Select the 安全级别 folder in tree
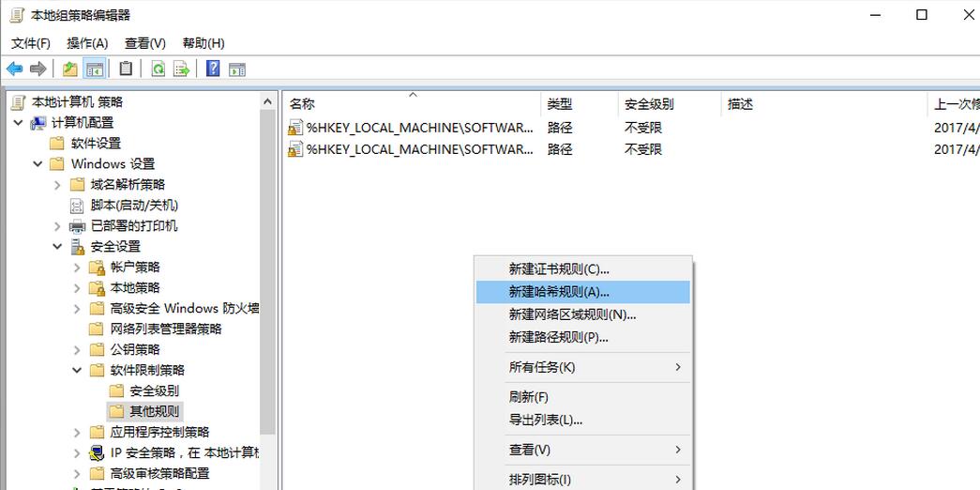The width and height of the screenshot is (980, 490). point(155,391)
